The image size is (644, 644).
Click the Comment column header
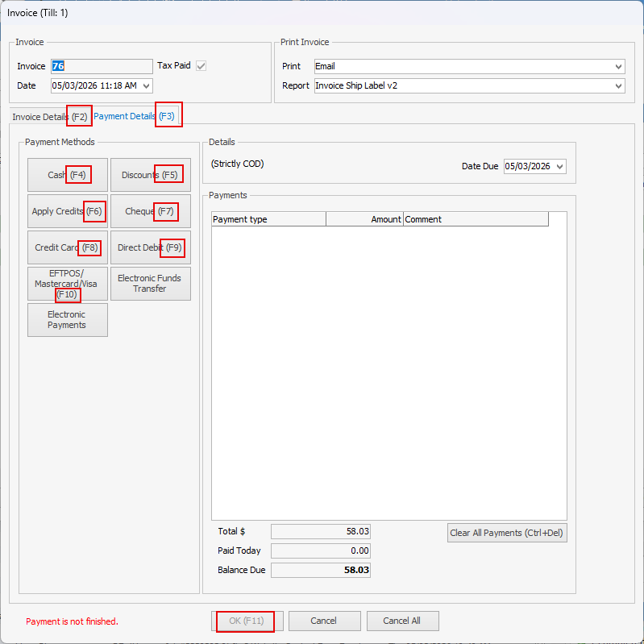pos(476,219)
